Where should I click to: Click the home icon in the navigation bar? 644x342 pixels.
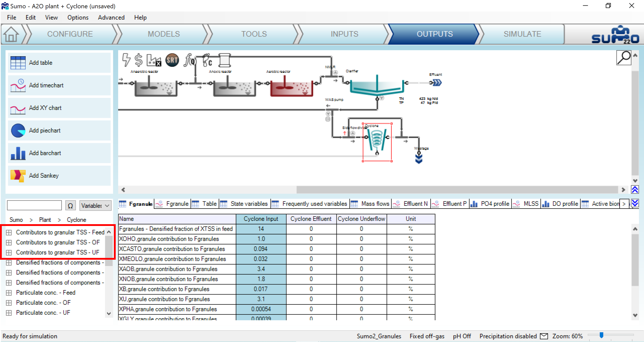click(11, 34)
